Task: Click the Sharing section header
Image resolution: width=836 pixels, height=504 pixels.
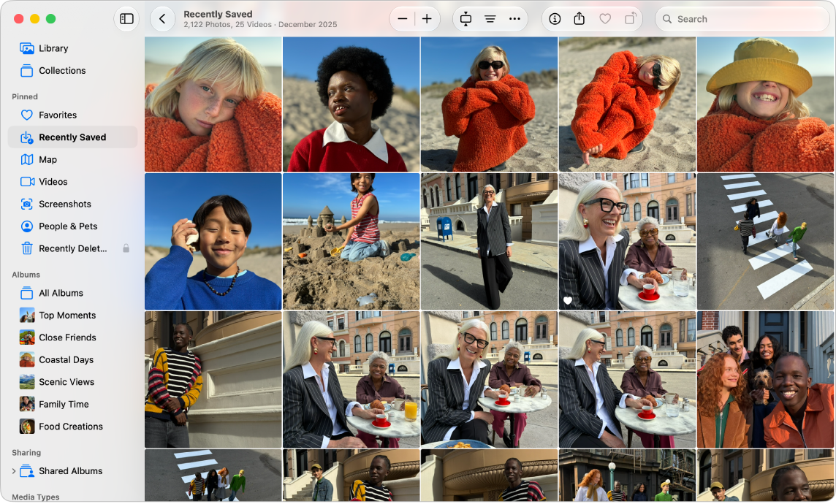Action: 26,454
